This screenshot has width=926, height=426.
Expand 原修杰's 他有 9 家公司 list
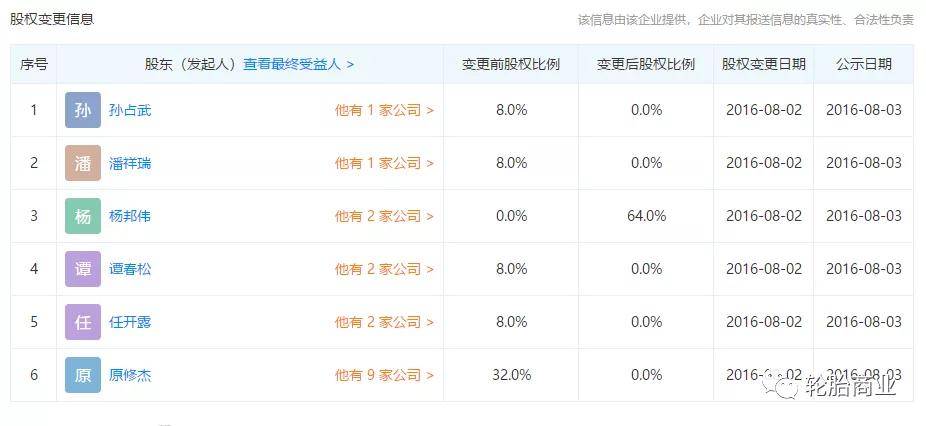tap(384, 375)
